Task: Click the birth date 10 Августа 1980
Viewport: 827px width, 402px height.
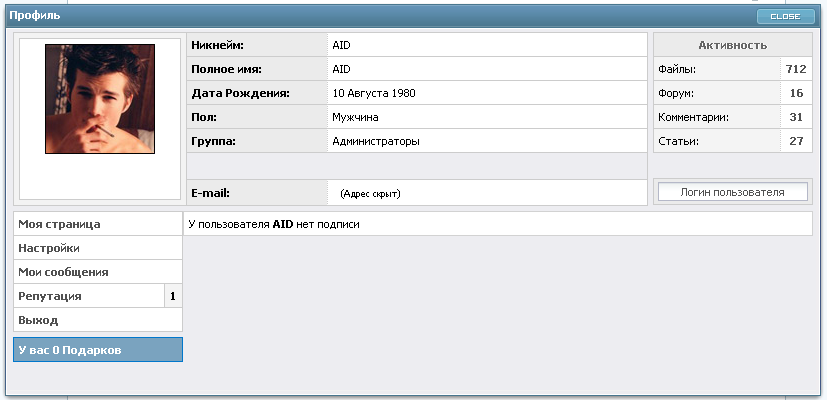Action: pos(374,93)
